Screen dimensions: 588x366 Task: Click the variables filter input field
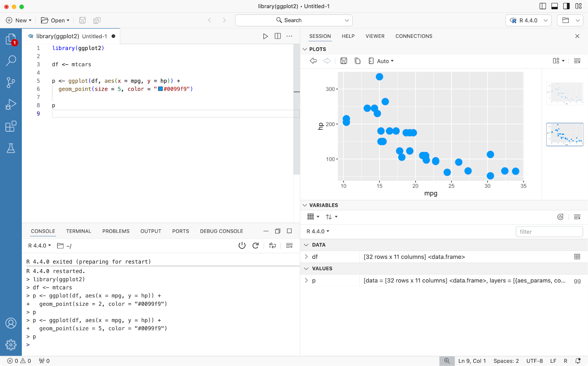coord(549,232)
